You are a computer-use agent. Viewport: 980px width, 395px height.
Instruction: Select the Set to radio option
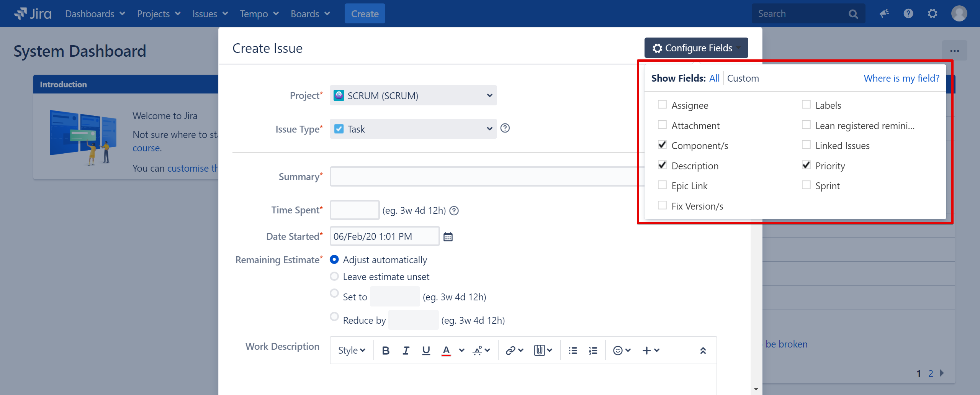click(334, 293)
